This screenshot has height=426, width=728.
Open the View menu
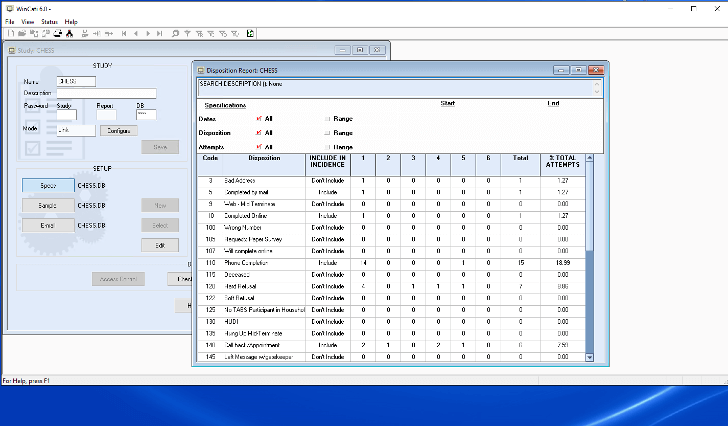pos(28,22)
